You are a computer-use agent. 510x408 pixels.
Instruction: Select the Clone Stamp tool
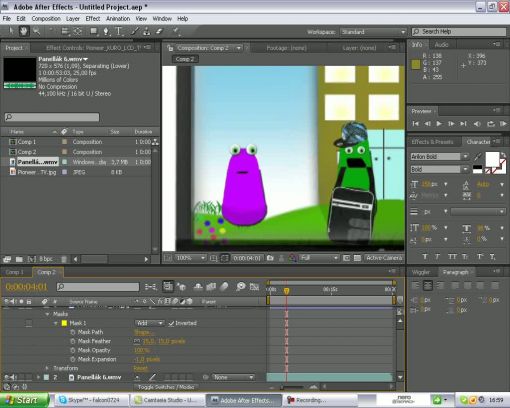146,31
